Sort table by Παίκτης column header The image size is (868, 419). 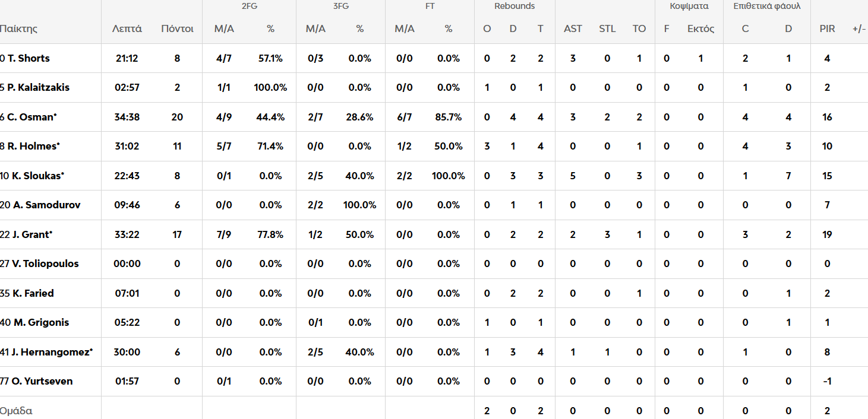(19, 28)
